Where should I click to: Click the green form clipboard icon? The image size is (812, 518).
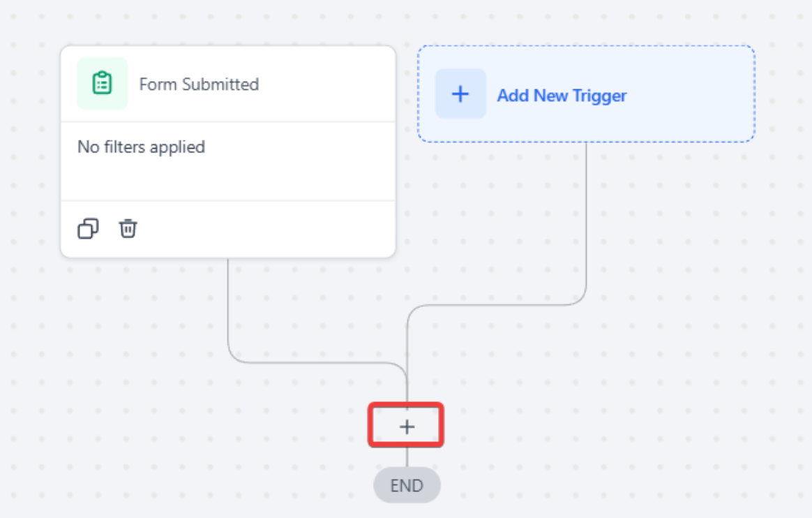pyautogui.click(x=103, y=84)
